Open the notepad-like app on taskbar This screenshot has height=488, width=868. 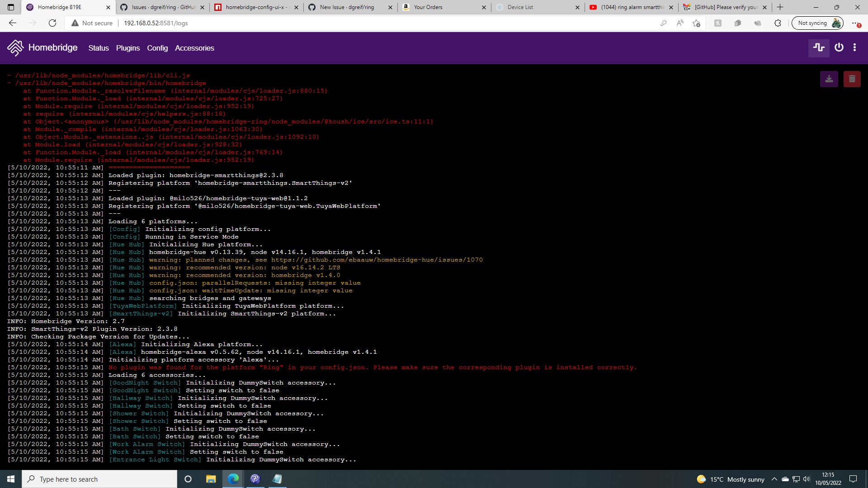tap(277, 479)
